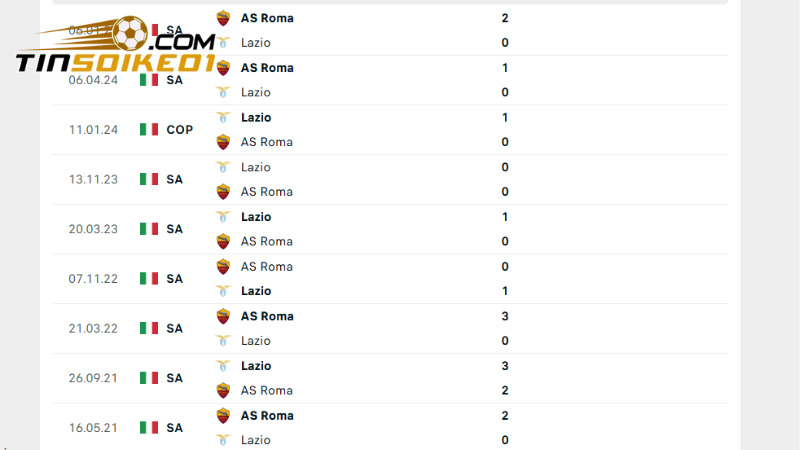Click Italy flag in the 21.03.22 row

pyautogui.click(x=149, y=328)
